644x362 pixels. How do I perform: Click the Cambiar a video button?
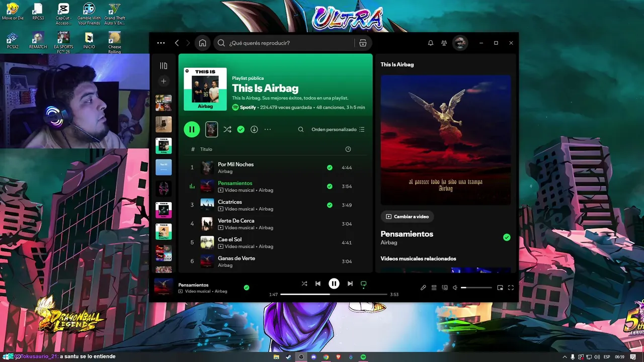[x=407, y=217]
